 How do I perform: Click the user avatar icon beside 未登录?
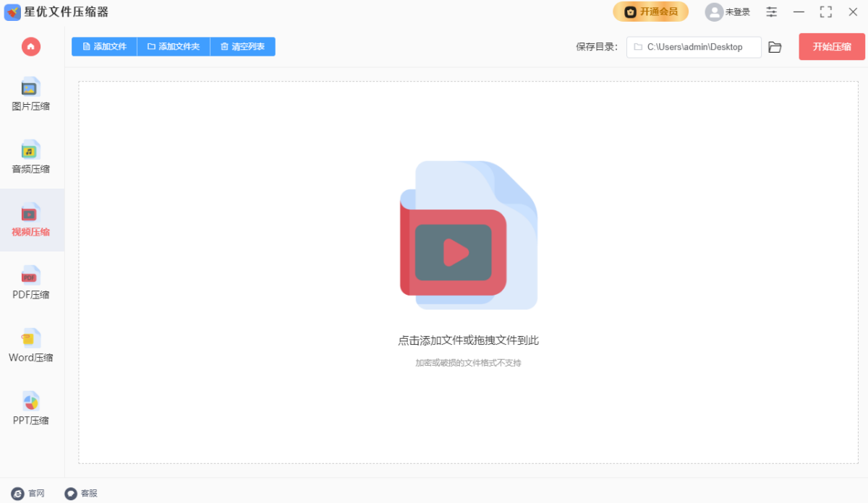[713, 12]
